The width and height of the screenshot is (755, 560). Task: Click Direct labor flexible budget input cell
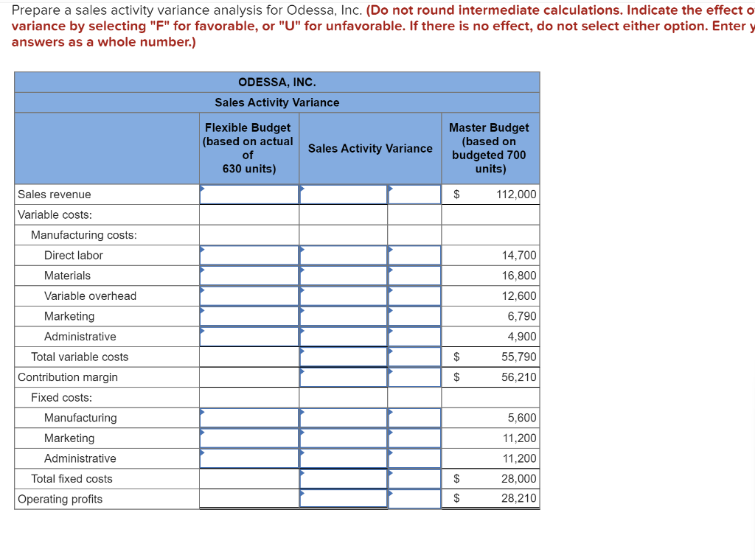(249, 256)
